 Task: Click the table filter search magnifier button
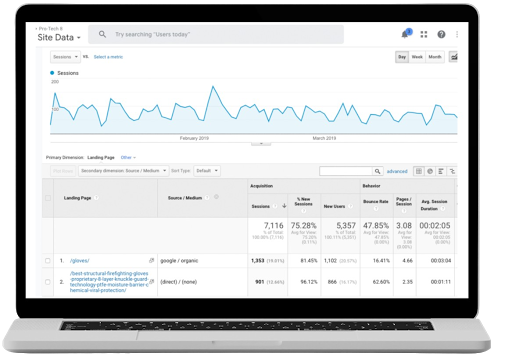tap(377, 171)
